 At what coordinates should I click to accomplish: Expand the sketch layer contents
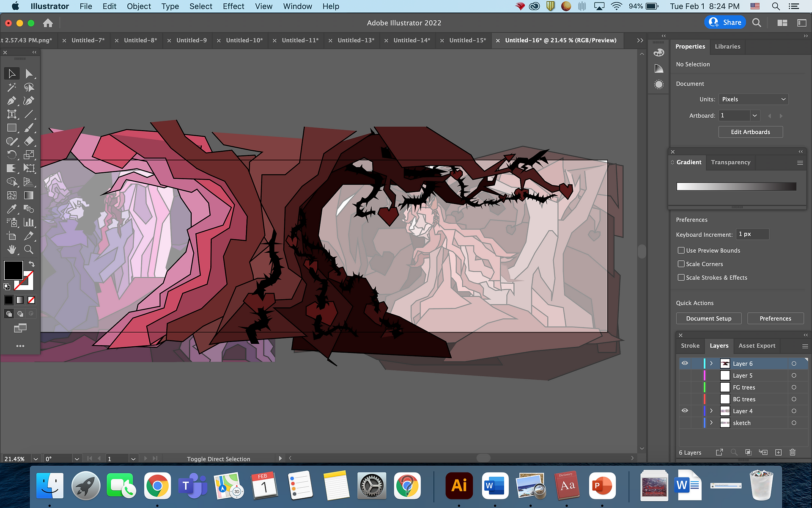[x=711, y=423]
